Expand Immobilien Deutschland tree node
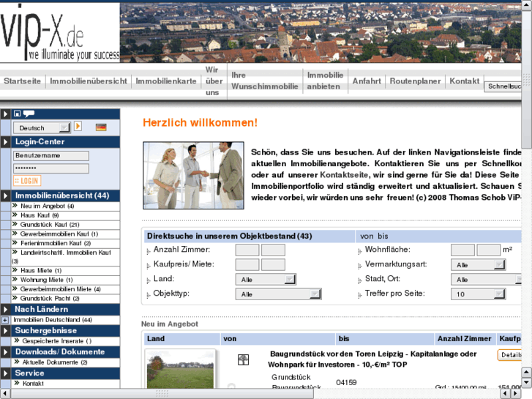The height and width of the screenshot is (399, 532). tap(5, 320)
